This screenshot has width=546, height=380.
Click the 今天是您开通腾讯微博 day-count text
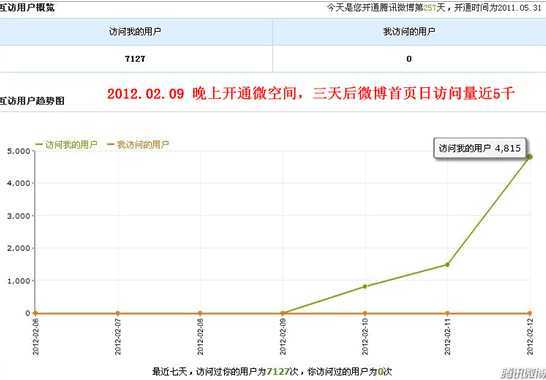click(x=434, y=7)
